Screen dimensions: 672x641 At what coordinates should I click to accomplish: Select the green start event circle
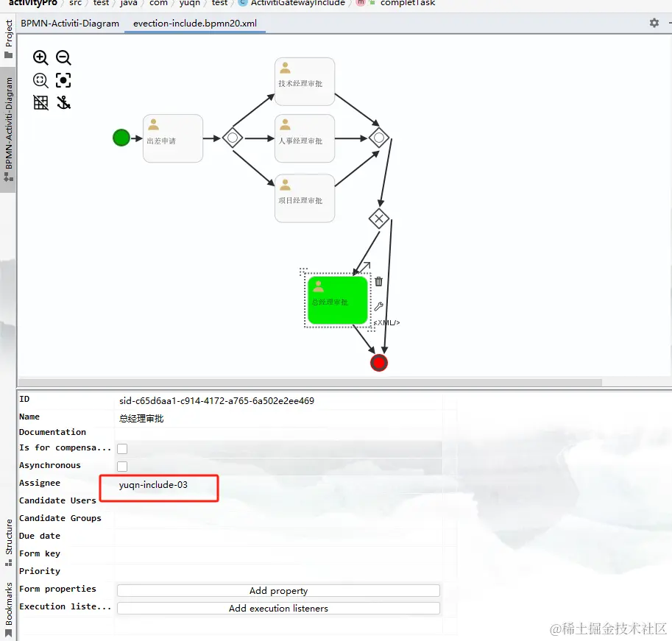pyautogui.click(x=121, y=138)
